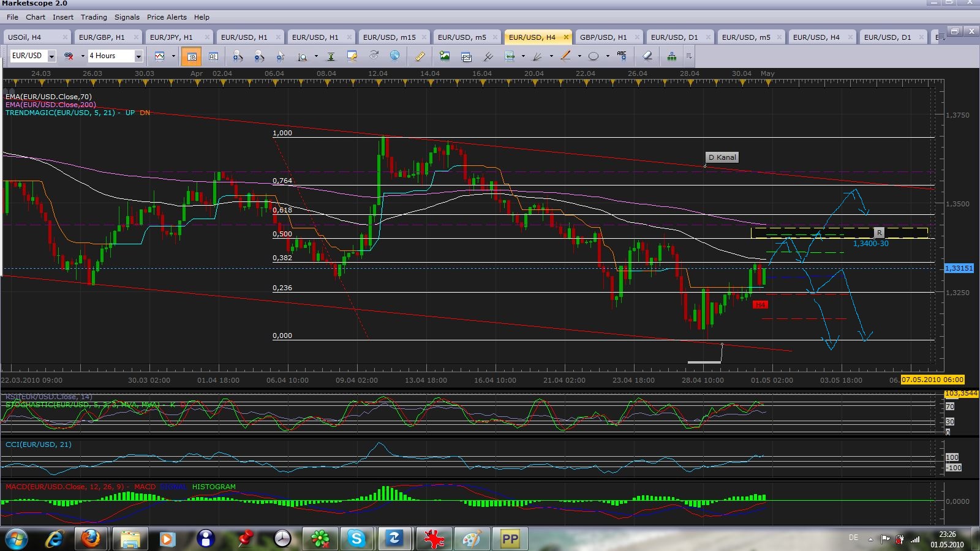Click the refresh eye icon in toolbar
Image resolution: width=980 pixels, height=551 pixels.
click(x=374, y=56)
